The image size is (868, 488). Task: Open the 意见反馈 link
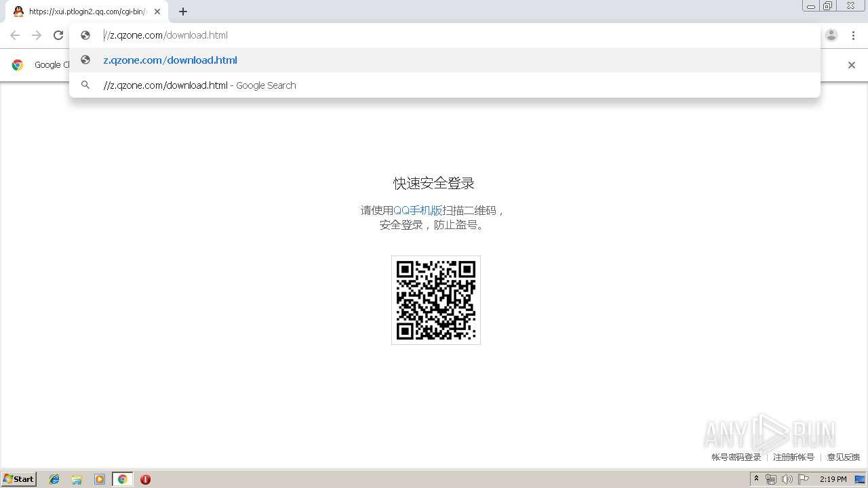pos(844,457)
